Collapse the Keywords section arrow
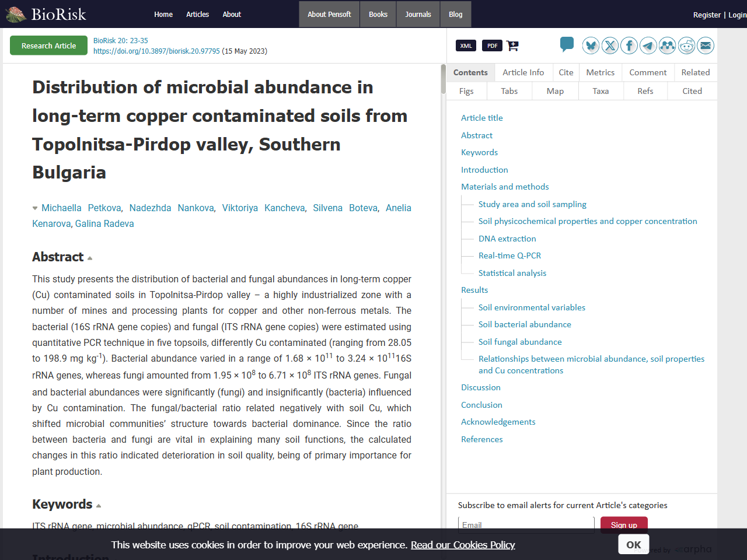The width and height of the screenshot is (747, 560). [99, 506]
